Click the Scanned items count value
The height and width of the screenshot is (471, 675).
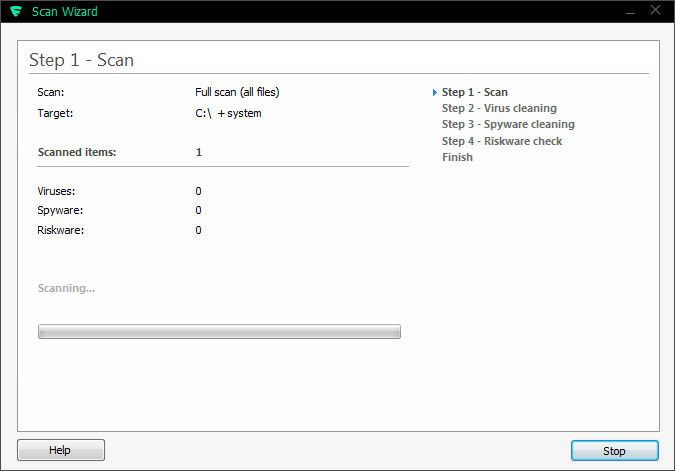tap(199, 152)
